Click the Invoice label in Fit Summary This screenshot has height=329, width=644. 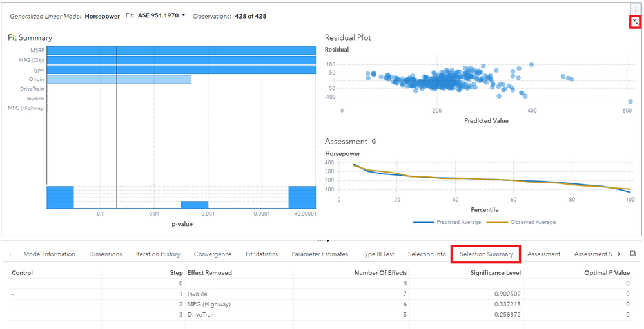tap(35, 99)
